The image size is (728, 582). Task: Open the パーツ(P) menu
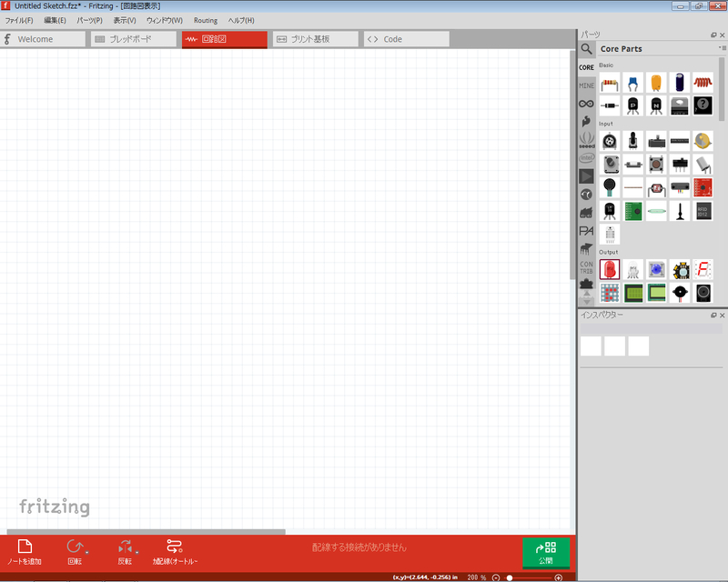[89, 20]
